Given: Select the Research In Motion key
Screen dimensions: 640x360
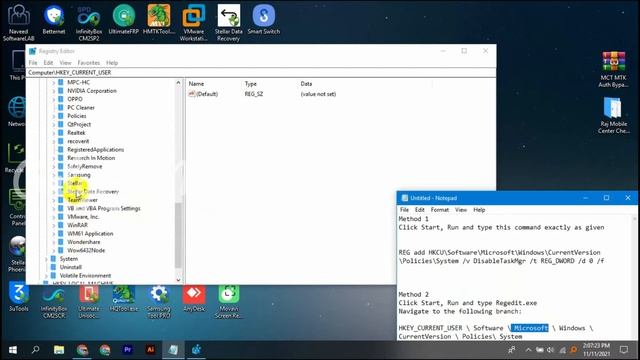Looking at the screenshot, I should click(91, 158).
